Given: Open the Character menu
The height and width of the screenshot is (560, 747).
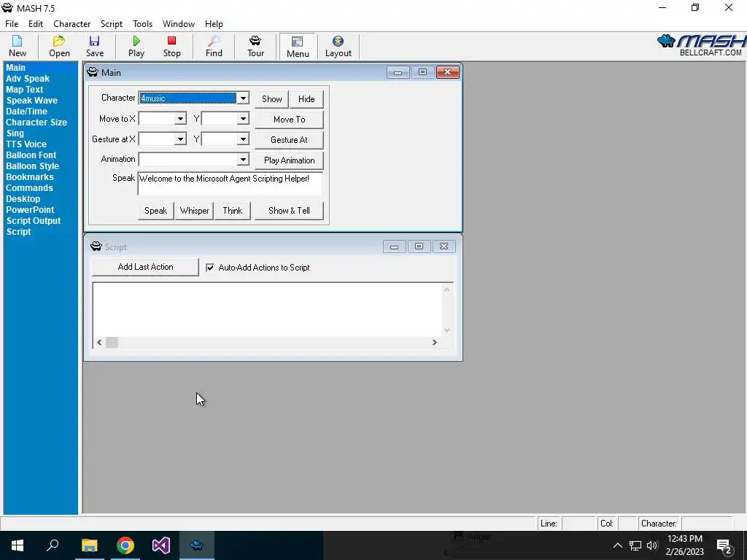Looking at the screenshot, I should [x=72, y=24].
